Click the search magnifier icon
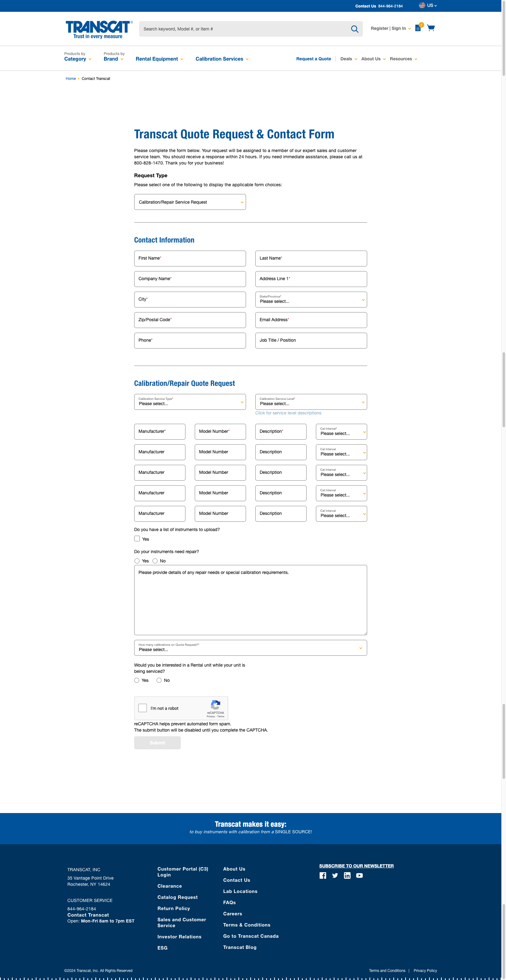Screen dimensions: 506x980 click(354, 29)
